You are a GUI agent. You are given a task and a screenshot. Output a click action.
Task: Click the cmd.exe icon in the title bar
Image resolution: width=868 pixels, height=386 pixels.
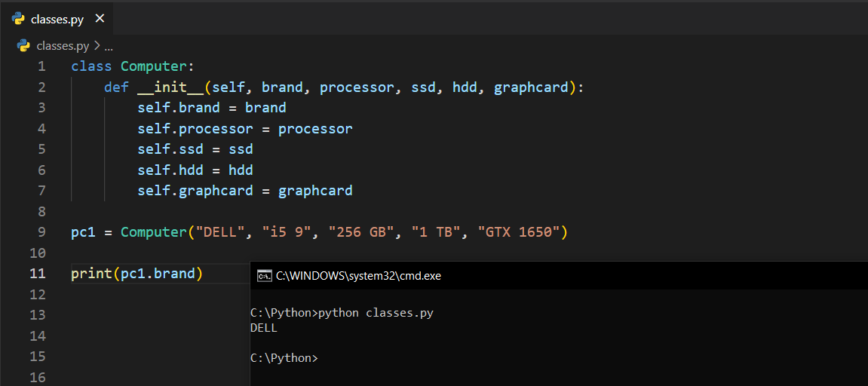pyautogui.click(x=264, y=276)
